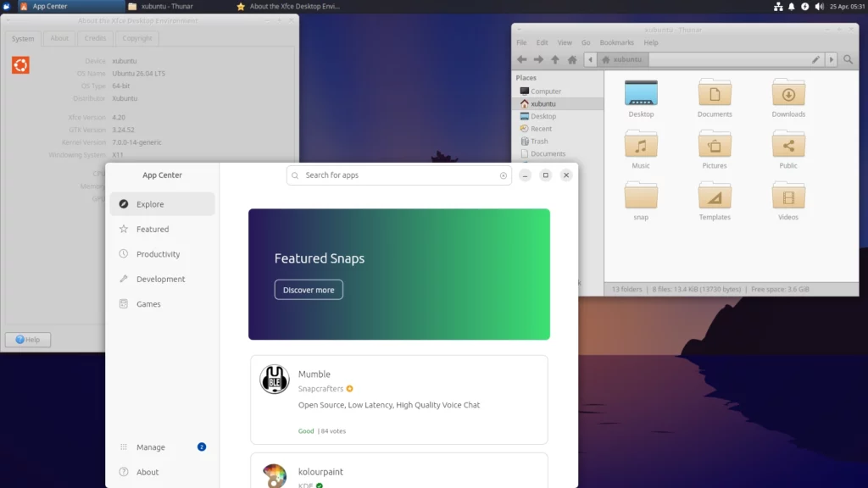868x488 pixels.
Task: Open notifications via the panel bell icon
Action: (x=792, y=7)
